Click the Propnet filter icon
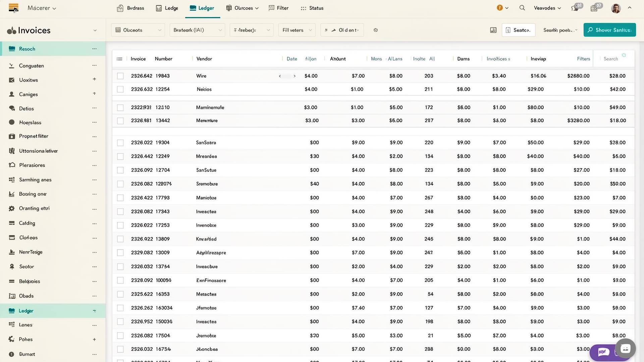This screenshot has width=644, height=362. point(12,136)
